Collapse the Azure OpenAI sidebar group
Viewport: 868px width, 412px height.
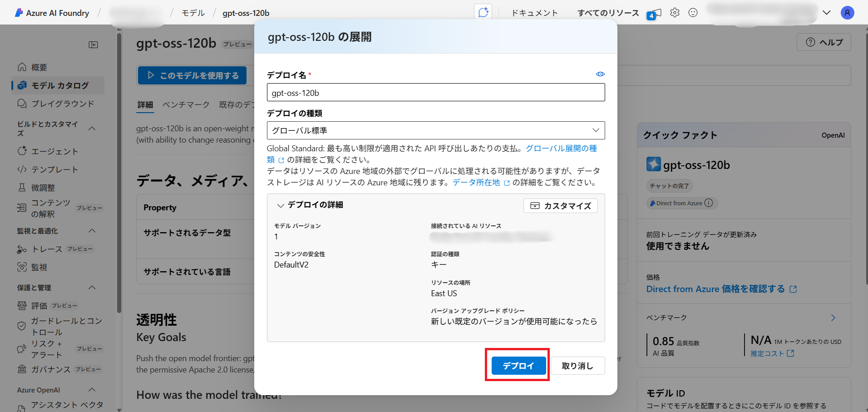tap(92, 390)
